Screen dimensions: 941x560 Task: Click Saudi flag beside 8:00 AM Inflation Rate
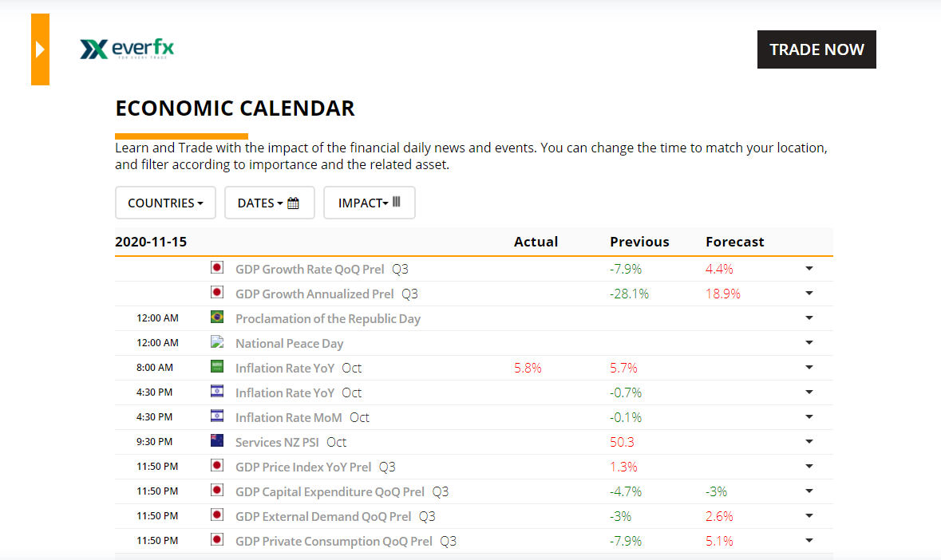pyautogui.click(x=216, y=367)
